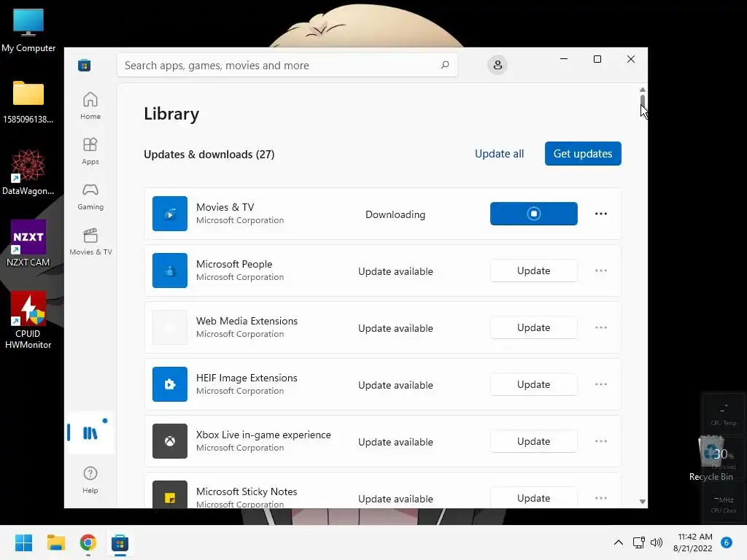This screenshot has width=747, height=560.
Task: Select the DataWagon desktop shortcut
Action: coord(28,172)
